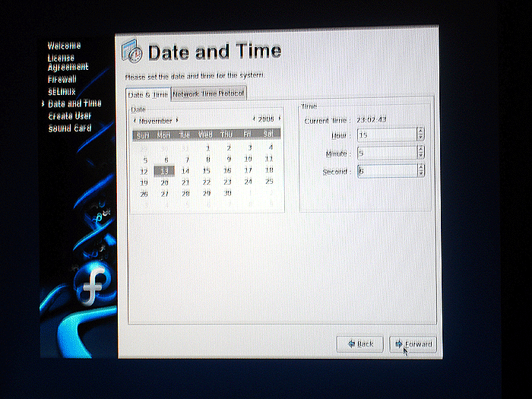Click the Fedora logo in the sidebar

tap(93, 283)
